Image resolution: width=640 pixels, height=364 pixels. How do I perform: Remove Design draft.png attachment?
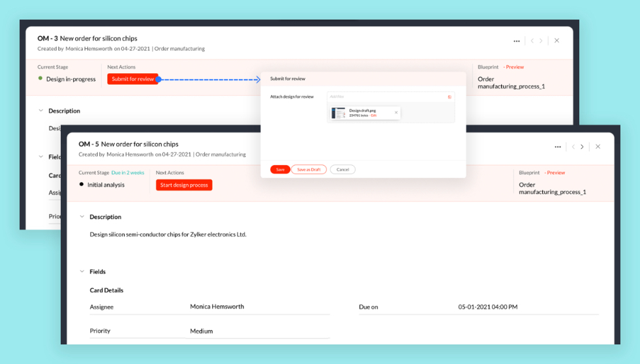396,113
